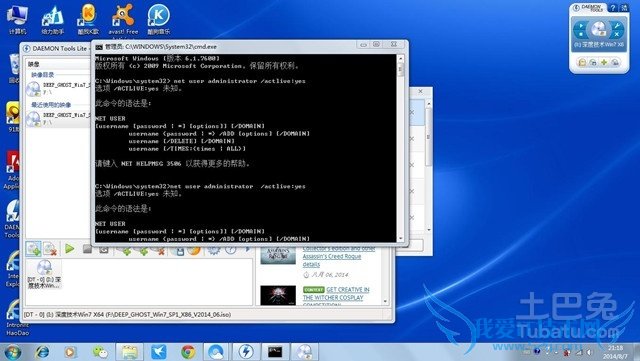Click the Remove Image icon with red X
Image resolution: width=640 pixels, height=361 pixels.
click(50, 249)
